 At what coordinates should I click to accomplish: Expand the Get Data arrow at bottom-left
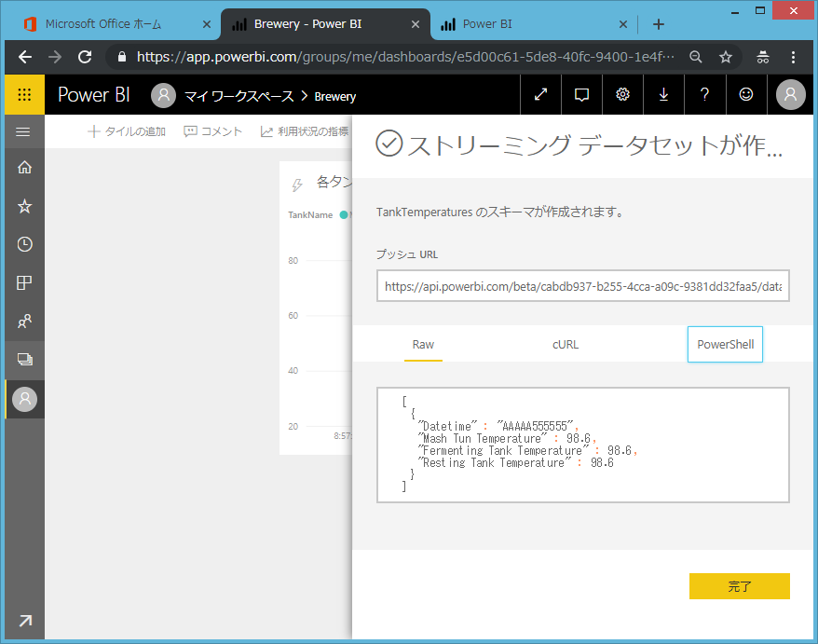24,621
